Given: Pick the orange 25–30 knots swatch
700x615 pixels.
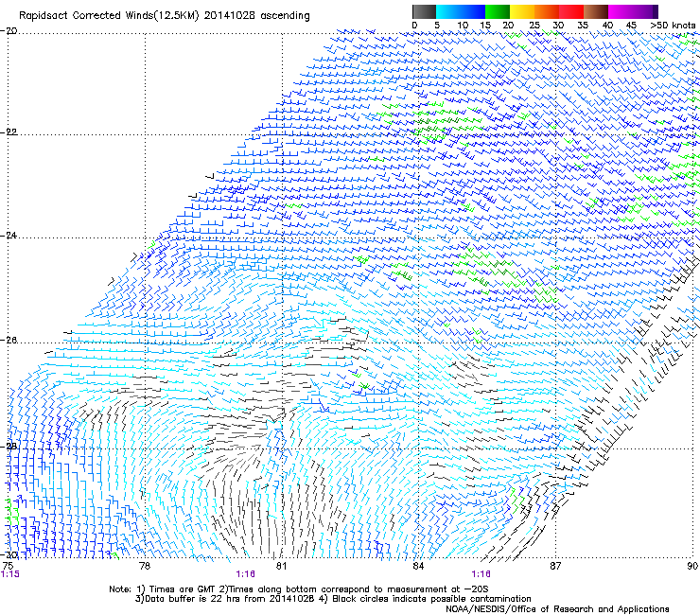Looking at the screenshot, I should pyautogui.click(x=547, y=11).
